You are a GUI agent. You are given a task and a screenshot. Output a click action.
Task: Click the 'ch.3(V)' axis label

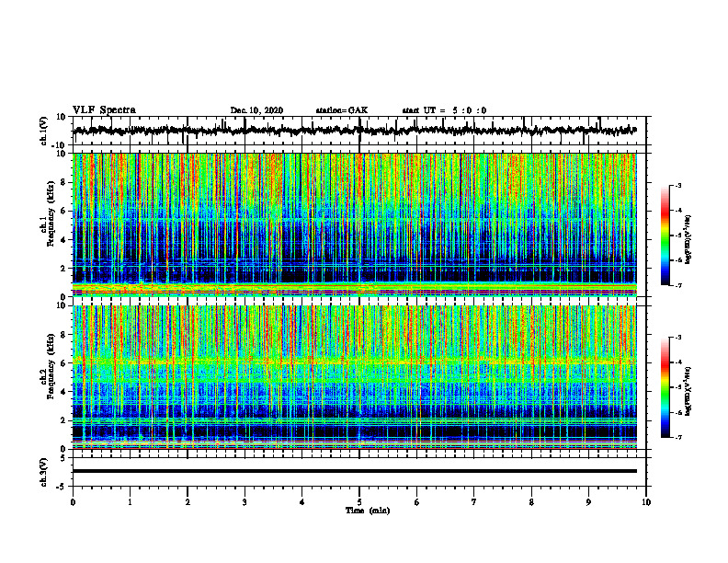tap(44, 472)
